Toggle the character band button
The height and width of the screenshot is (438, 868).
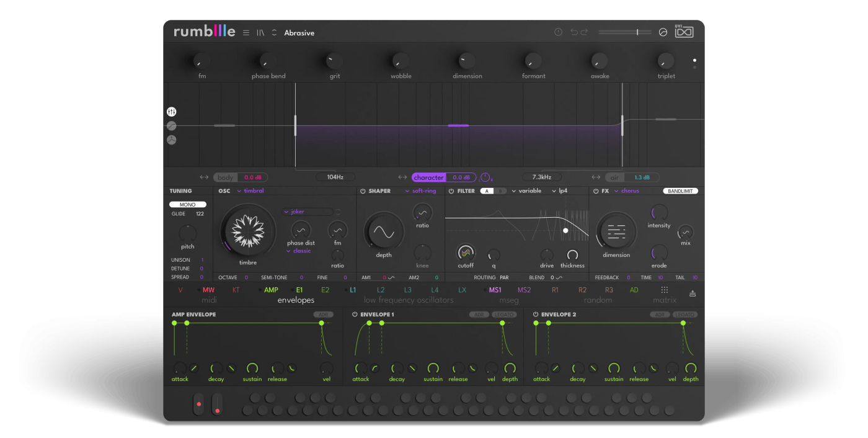[429, 177]
